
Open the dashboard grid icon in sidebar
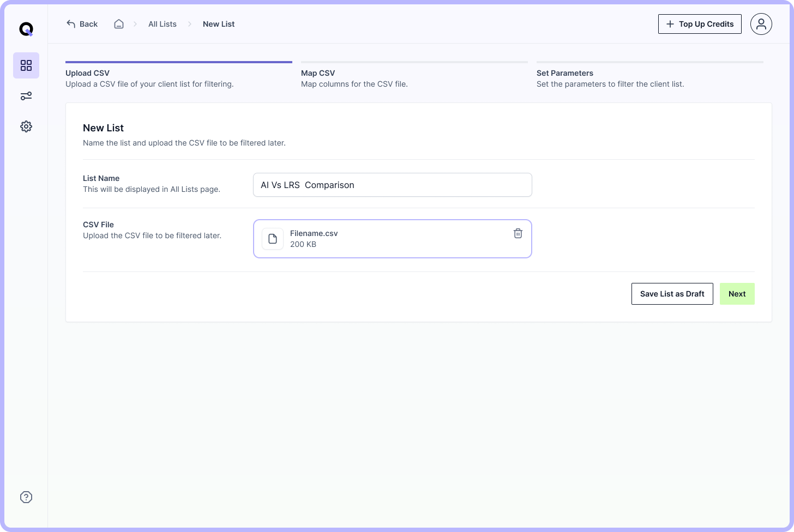coord(26,65)
